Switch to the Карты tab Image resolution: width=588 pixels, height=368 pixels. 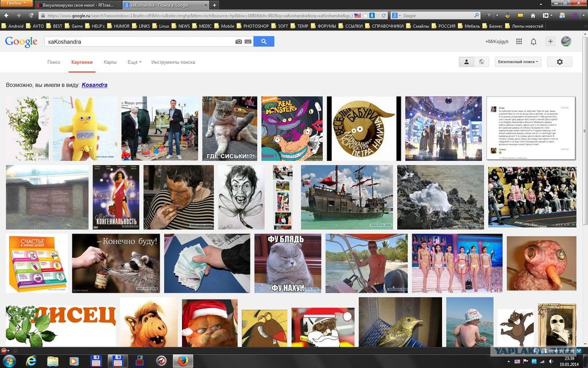(110, 62)
